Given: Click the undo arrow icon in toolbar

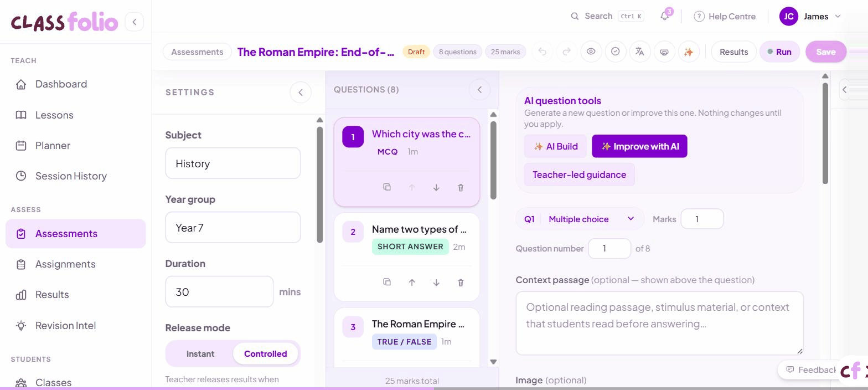Looking at the screenshot, I should [542, 52].
